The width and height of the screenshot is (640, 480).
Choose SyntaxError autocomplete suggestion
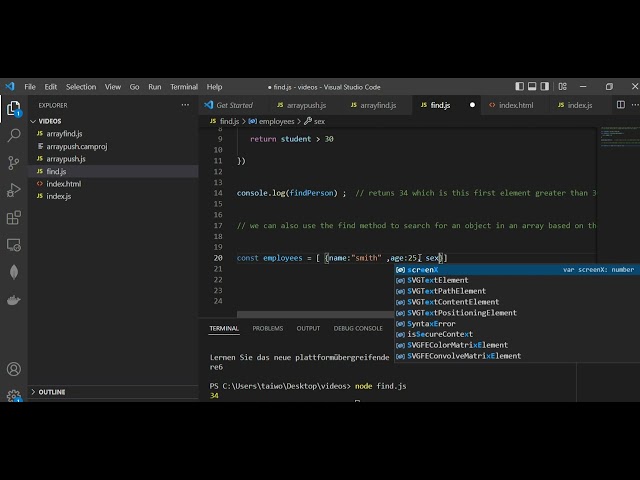coord(517,324)
